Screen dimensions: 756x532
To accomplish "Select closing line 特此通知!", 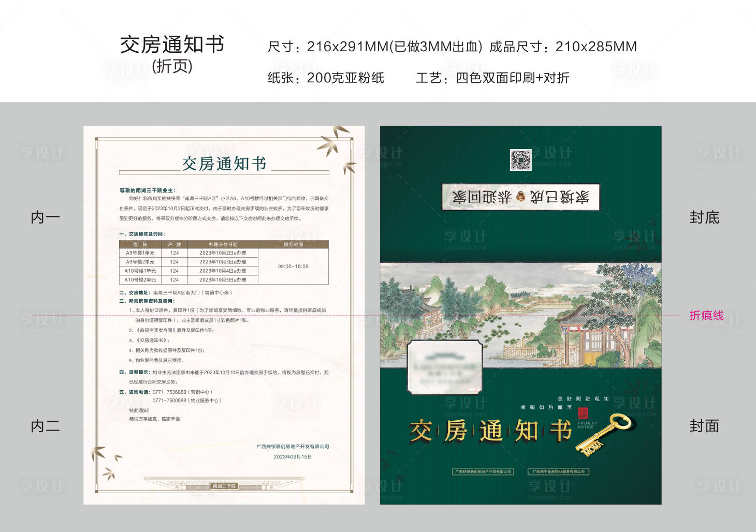I will coord(139,410).
